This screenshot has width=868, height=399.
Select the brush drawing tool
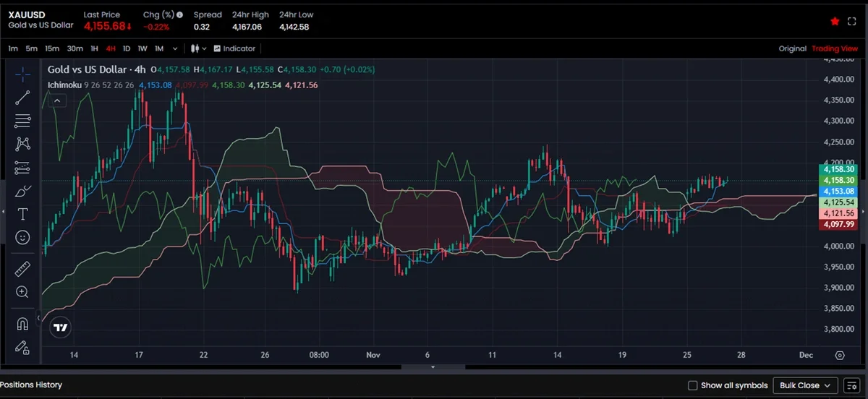(22, 191)
